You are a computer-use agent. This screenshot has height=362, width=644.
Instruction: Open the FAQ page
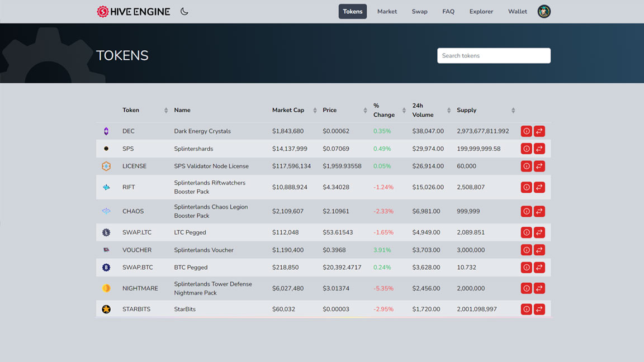(448, 12)
